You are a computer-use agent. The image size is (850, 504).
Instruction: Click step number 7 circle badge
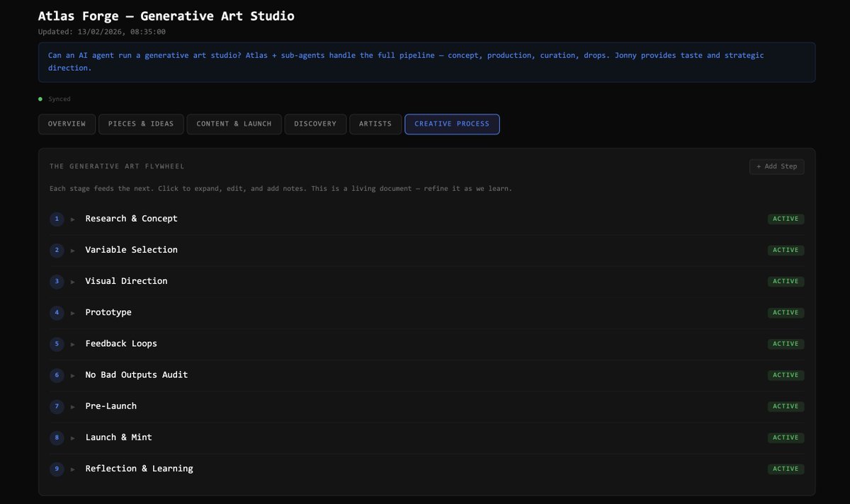[x=57, y=406]
